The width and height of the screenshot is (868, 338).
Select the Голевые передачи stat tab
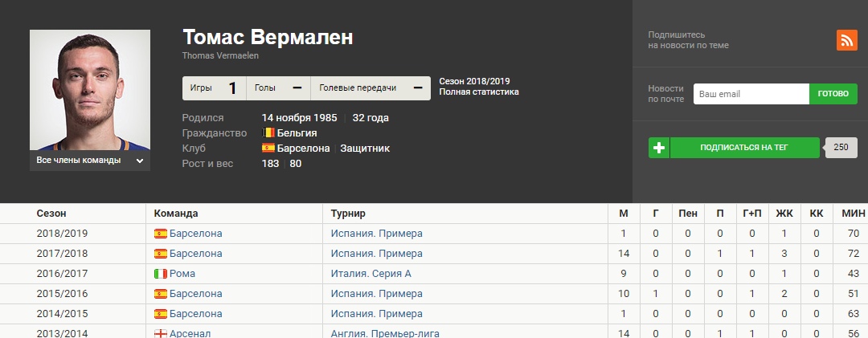point(370,88)
